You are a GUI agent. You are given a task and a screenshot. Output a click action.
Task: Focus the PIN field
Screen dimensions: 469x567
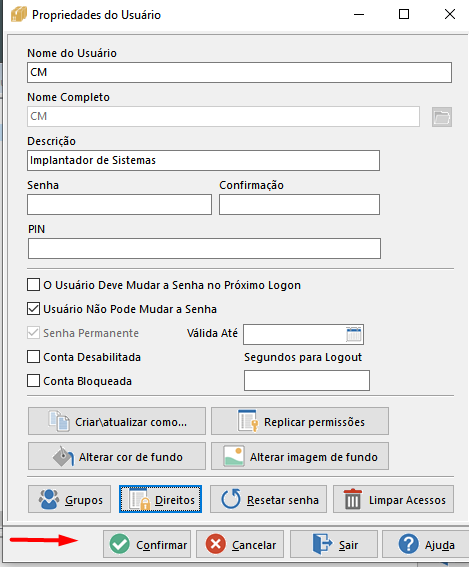204,248
